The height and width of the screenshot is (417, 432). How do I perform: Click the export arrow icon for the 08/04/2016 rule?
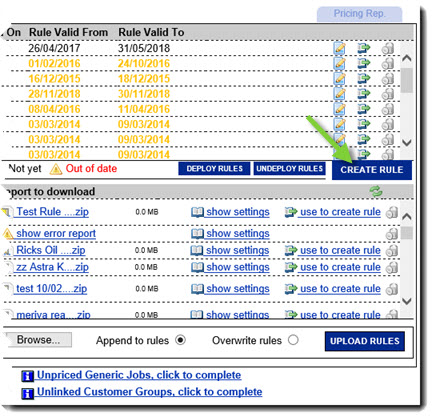click(364, 109)
